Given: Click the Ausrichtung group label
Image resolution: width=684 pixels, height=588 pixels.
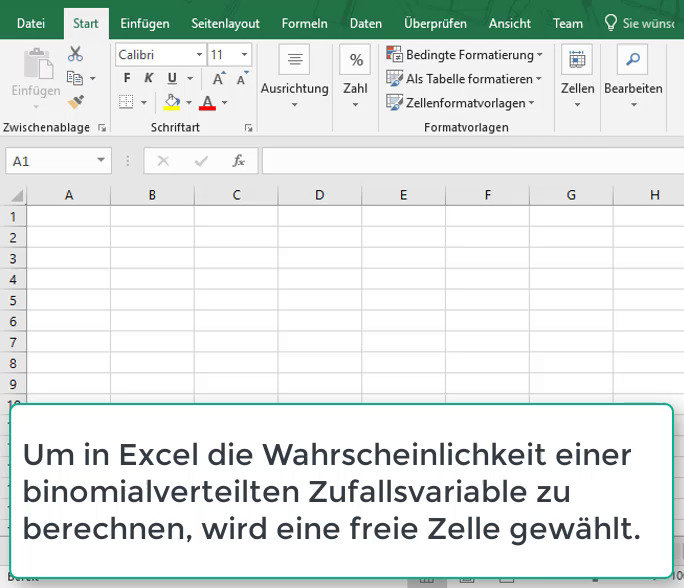Looking at the screenshot, I should [294, 89].
